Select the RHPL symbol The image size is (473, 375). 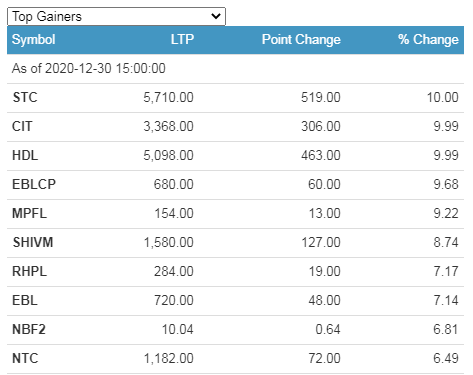[x=29, y=272]
